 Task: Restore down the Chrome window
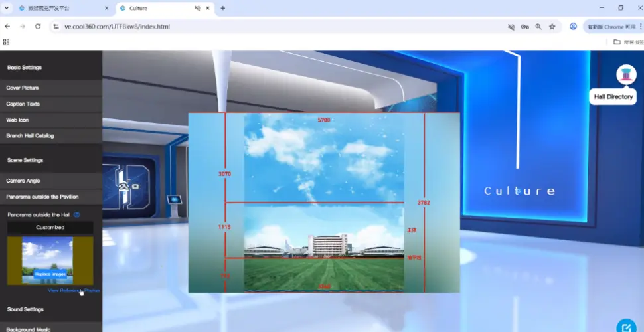621,8
